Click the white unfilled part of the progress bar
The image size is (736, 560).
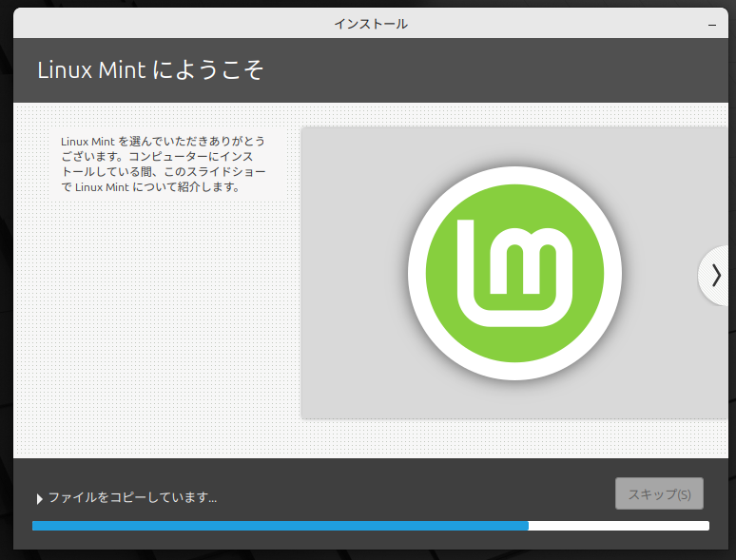618,525
